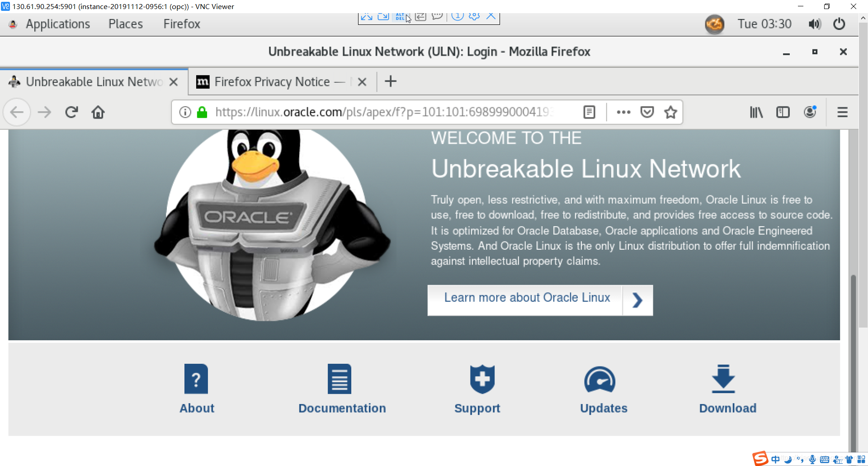Viewport: 868px width, 466px height.
Task: Click Learn more about Oracle Linux button
Action: [525, 300]
